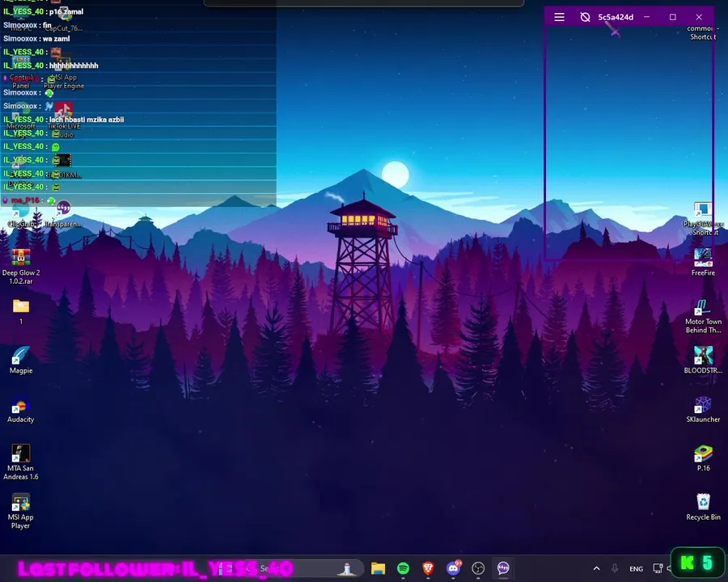Open the purple chat-bubble app in taskbar
The image size is (728, 582).
tap(503, 568)
